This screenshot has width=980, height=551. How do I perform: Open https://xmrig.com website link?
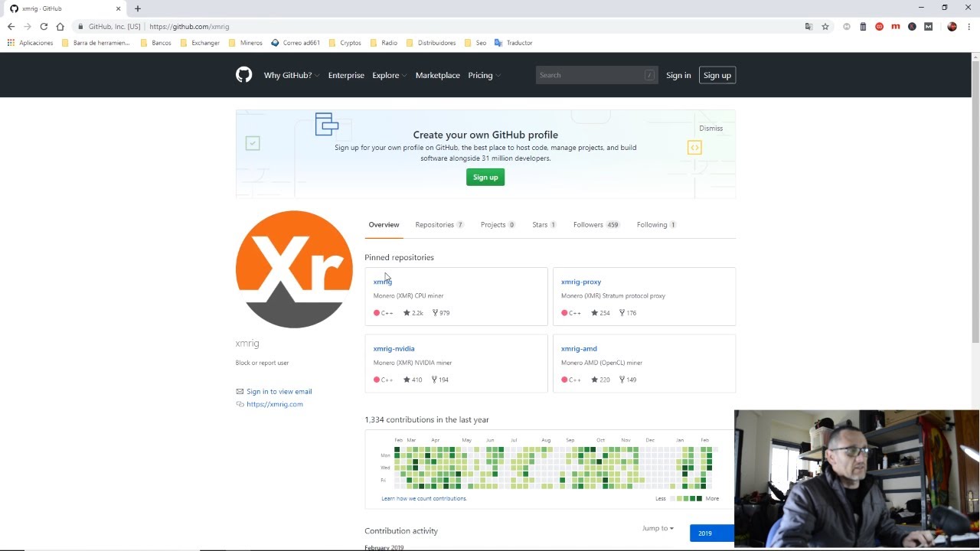275,404
